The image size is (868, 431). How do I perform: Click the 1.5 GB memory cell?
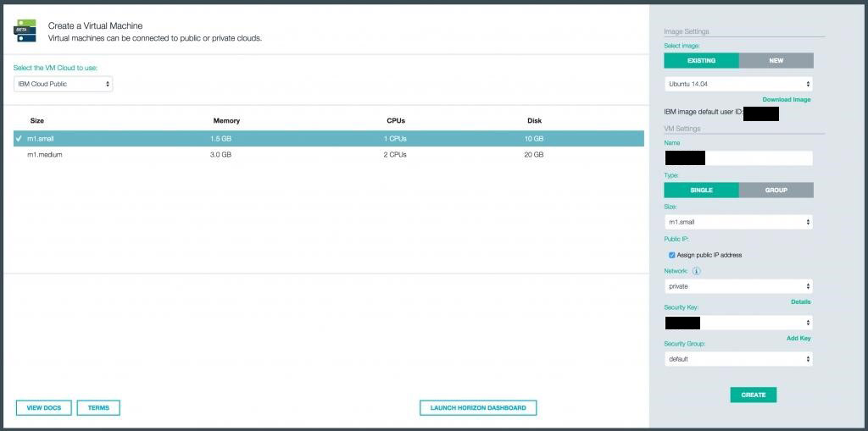click(221, 138)
